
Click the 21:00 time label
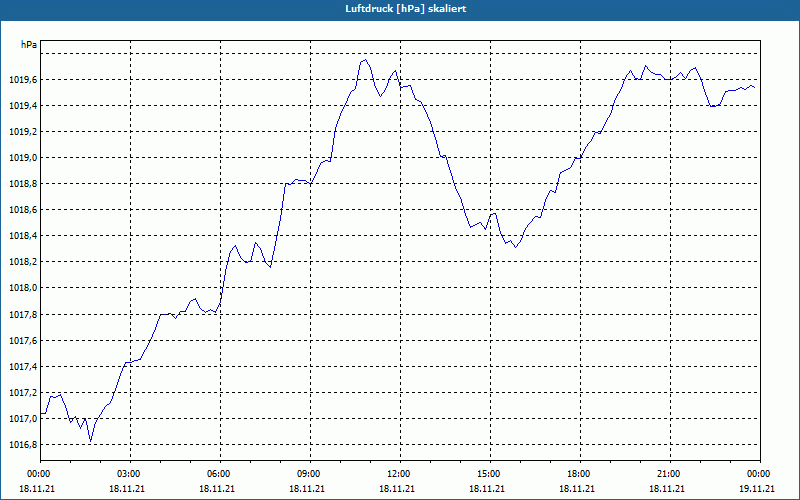(x=670, y=473)
